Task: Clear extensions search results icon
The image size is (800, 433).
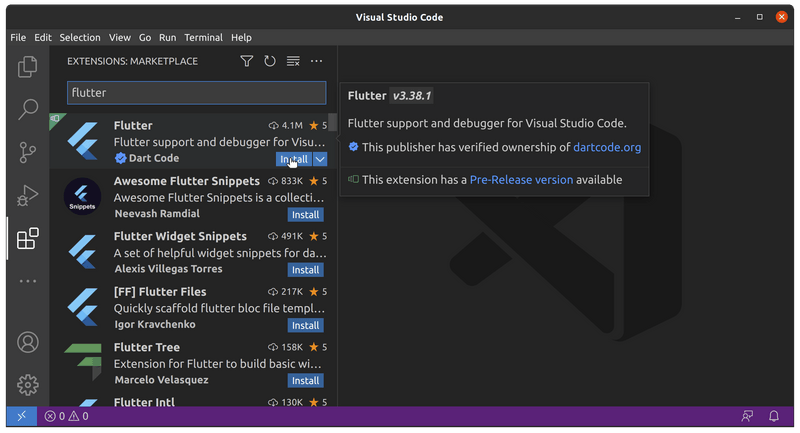Action: click(293, 62)
